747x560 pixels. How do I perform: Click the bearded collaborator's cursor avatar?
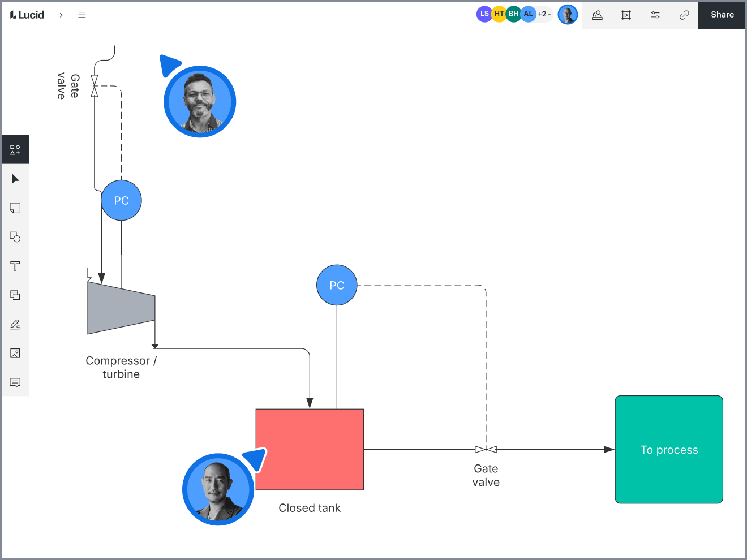[x=200, y=102]
